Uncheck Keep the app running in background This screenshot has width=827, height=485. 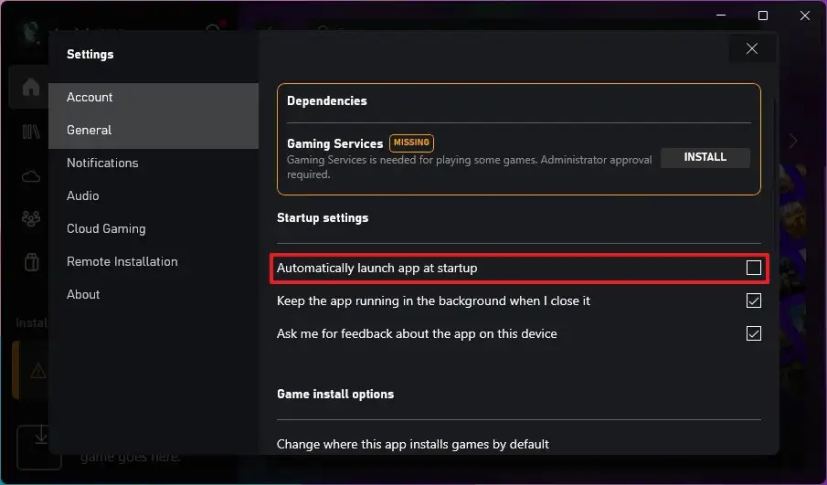[x=754, y=301]
